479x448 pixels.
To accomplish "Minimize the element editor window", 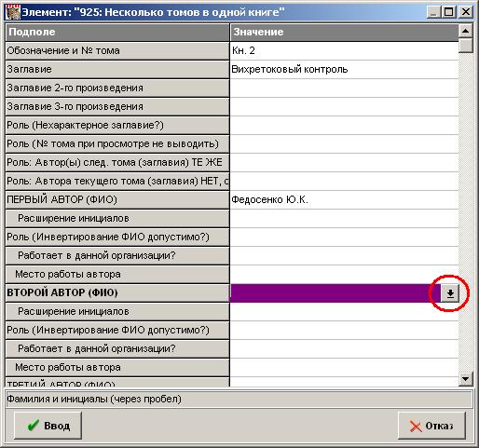I will 434,12.
